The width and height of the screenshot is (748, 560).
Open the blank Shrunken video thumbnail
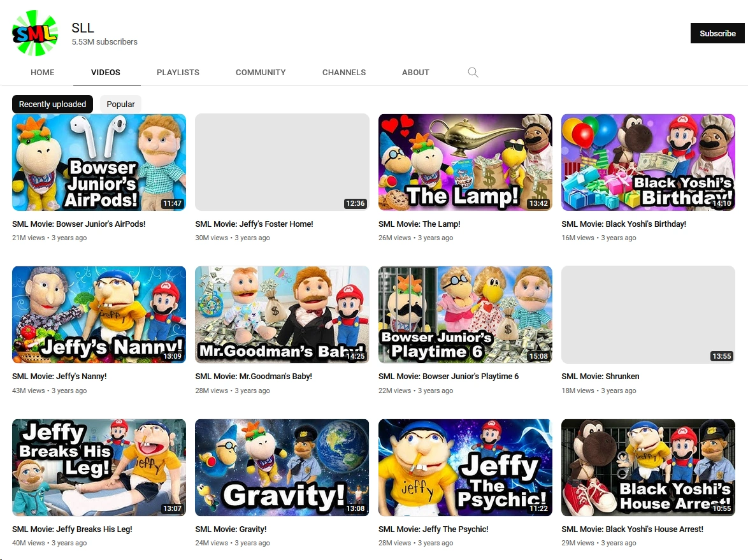[649, 315]
